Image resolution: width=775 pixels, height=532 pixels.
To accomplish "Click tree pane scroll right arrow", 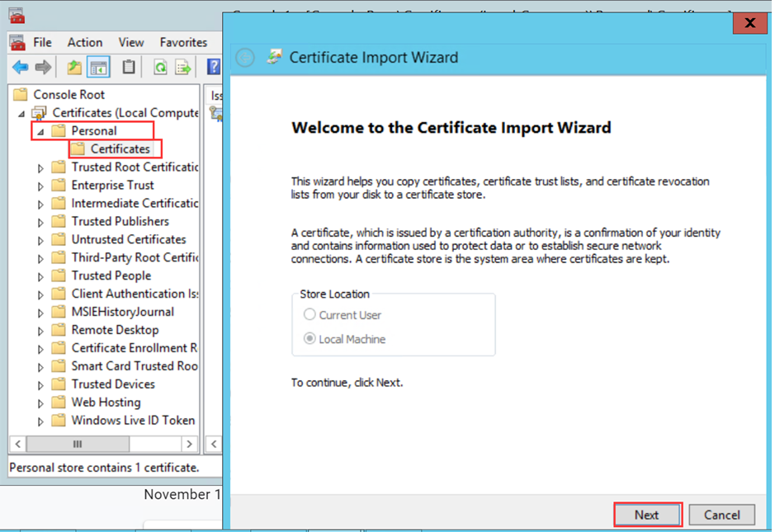I will click(189, 444).
